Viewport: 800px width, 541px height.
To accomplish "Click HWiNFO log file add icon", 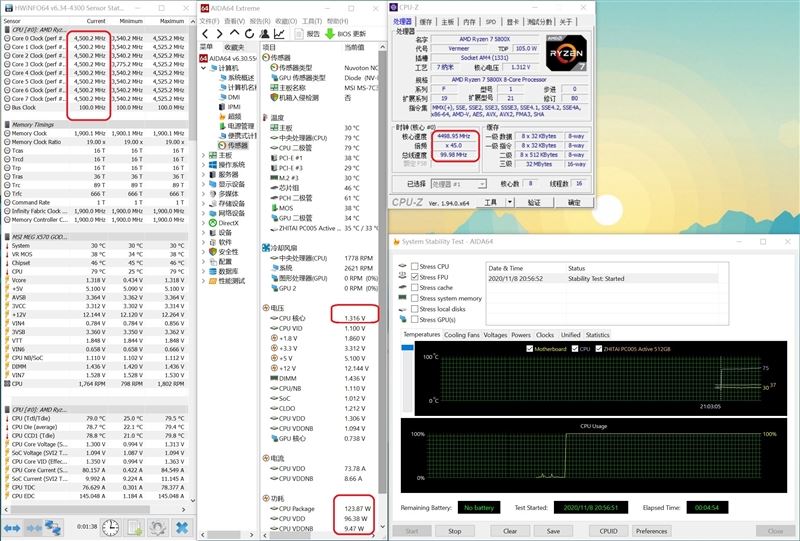I will [x=135, y=528].
